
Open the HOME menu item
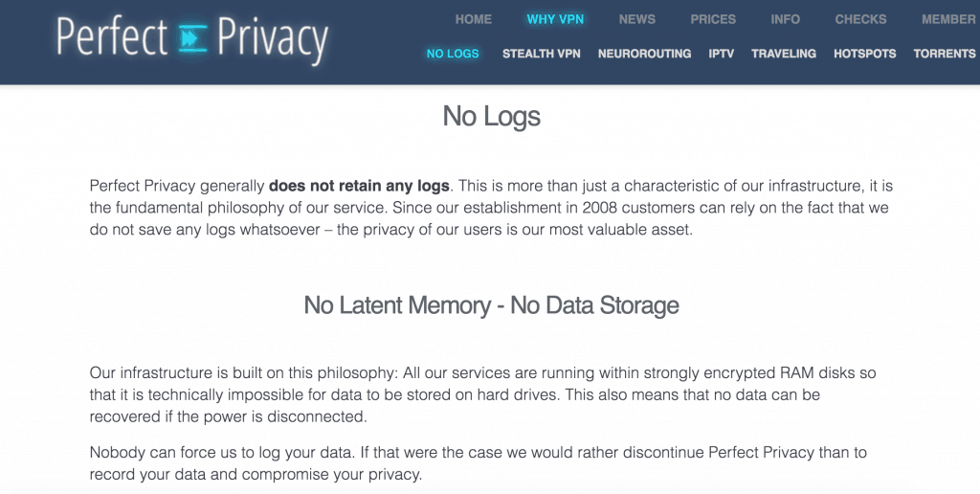point(473,19)
